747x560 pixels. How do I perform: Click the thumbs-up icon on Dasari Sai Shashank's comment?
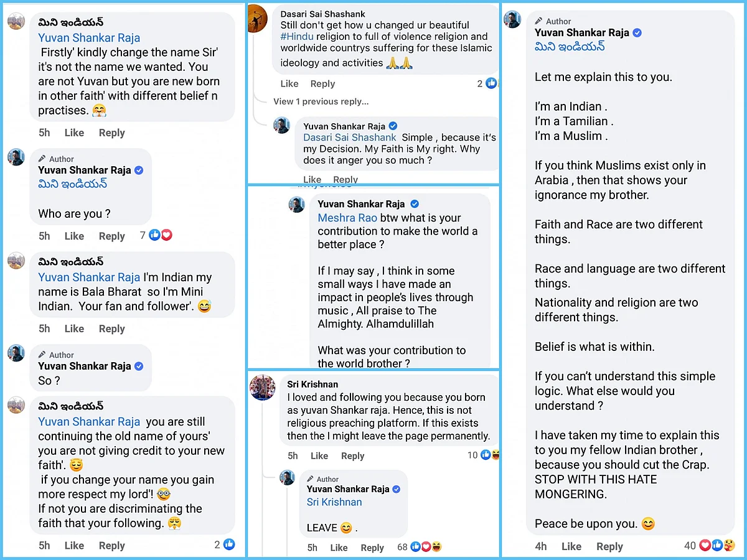pos(491,83)
